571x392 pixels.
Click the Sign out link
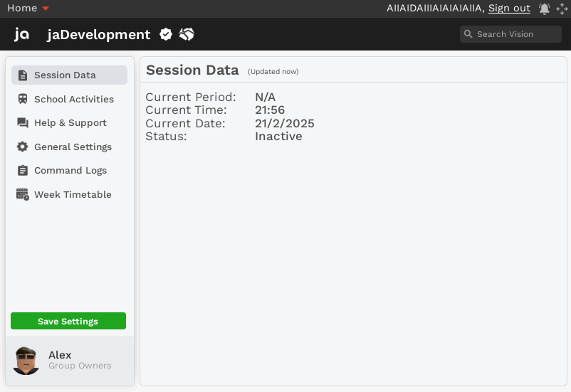pyautogui.click(x=509, y=8)
